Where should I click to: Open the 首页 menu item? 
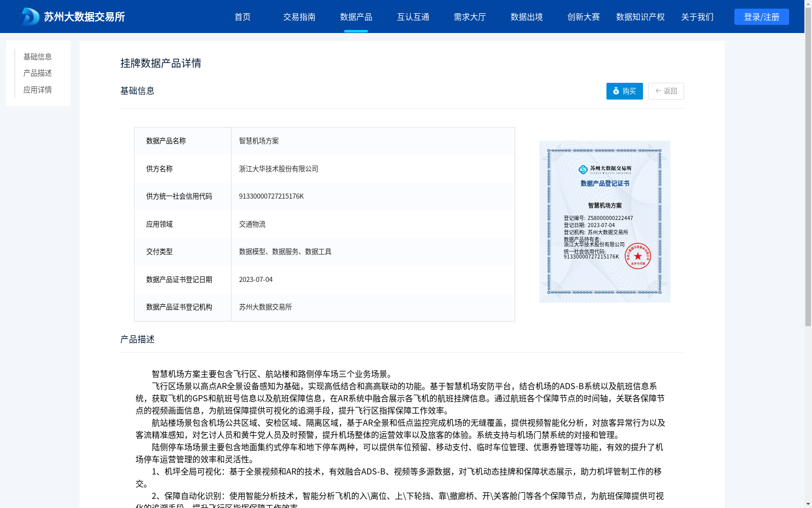(x=243, y=17)
